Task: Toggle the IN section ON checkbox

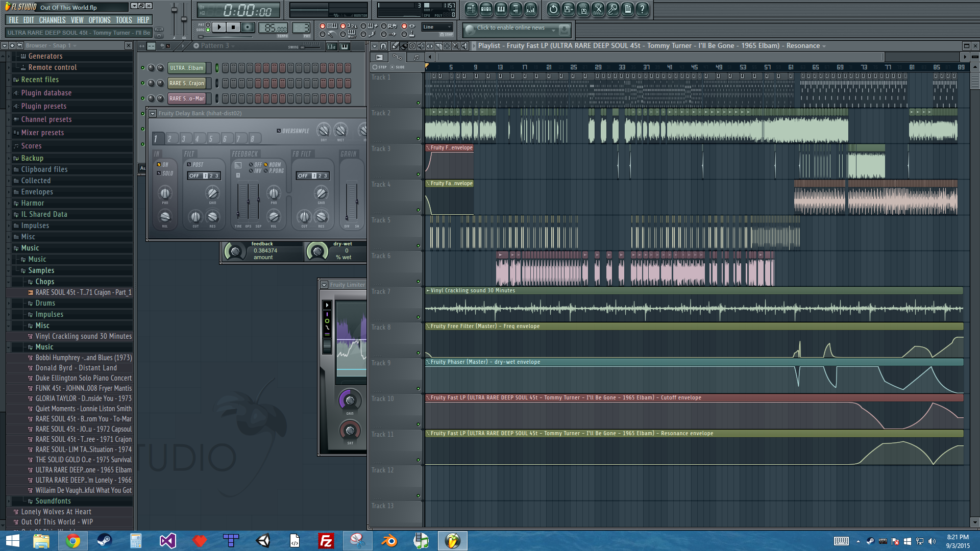Action: (x=159, y=165)
